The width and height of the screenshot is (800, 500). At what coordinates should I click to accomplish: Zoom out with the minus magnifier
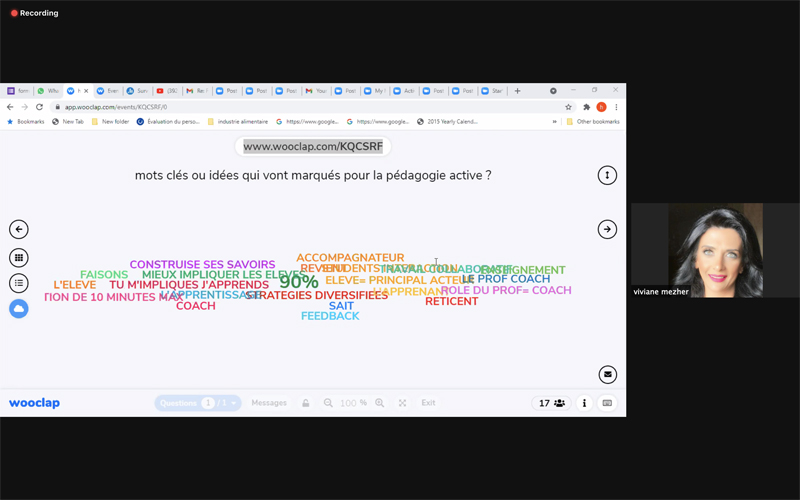pyautogui.click(x=328, y=403)
